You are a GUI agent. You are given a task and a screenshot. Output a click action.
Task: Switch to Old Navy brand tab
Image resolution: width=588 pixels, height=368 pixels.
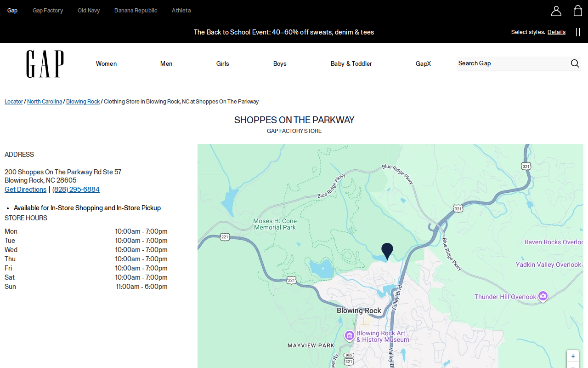pos(89,11)
